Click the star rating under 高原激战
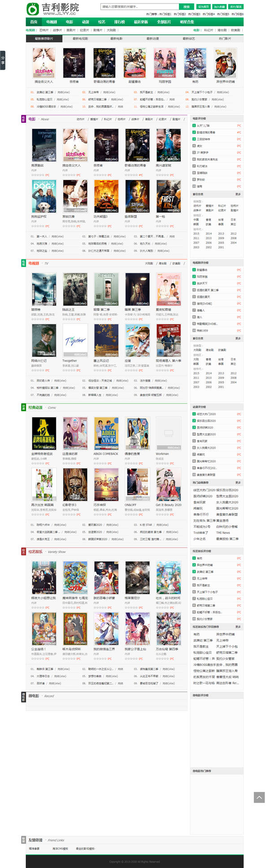This screenshot has width=269, height=868. click(38, 175)
